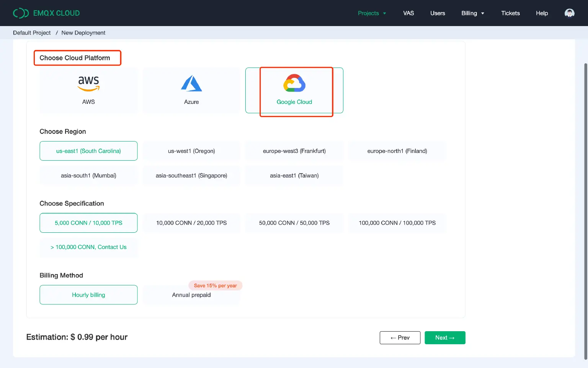Select us-west1 (Oregon) region
This screenshot has width=588, height=368.
pyautogui.click(x=191, y=151)
